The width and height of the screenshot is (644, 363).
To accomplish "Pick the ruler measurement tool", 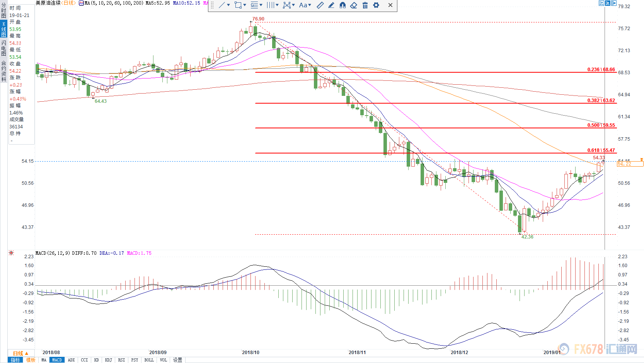I will click(320, 5).
